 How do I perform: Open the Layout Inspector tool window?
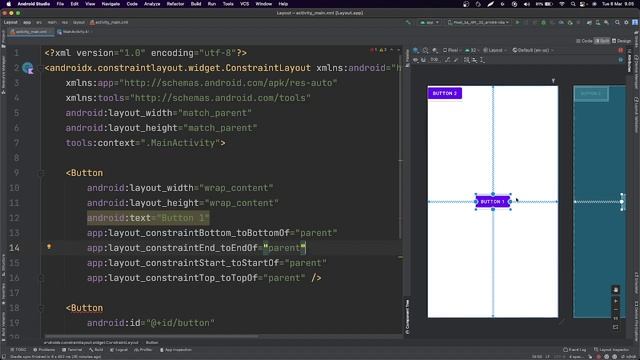(x=611, y=350)
